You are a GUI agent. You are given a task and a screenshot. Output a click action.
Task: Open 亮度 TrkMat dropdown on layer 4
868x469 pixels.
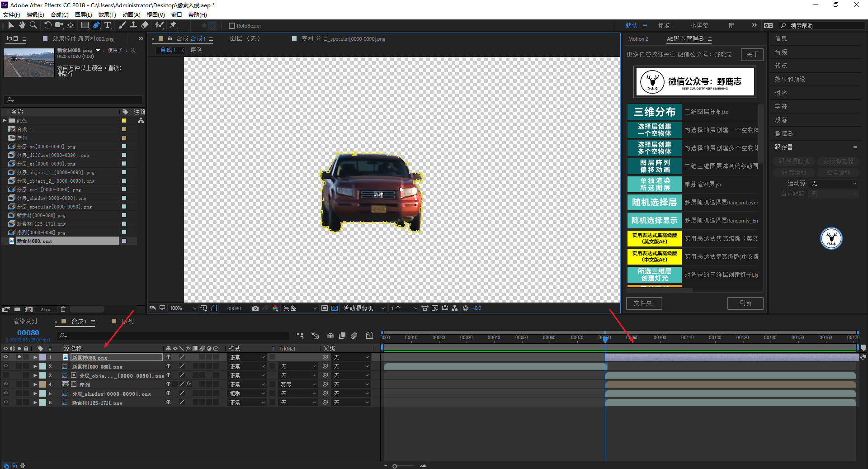tap(298, 384)
